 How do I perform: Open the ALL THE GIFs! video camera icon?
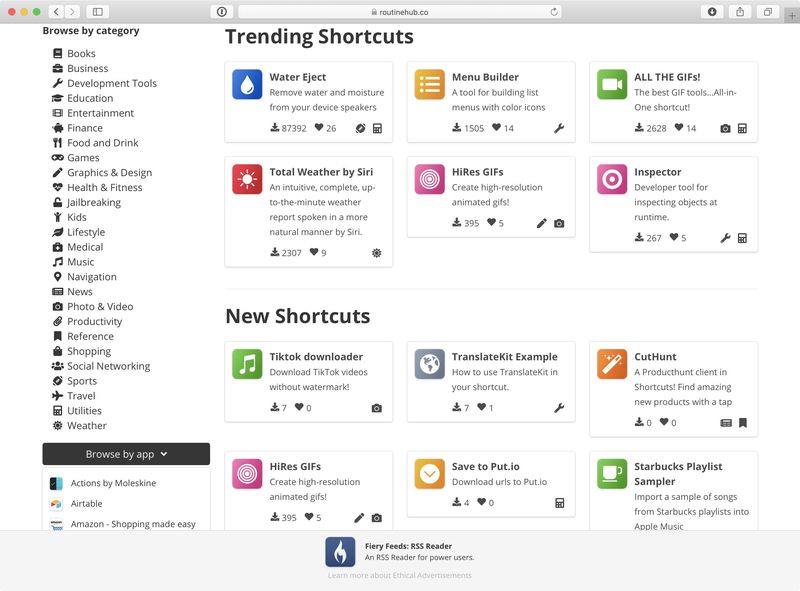[x=612, y=84]
